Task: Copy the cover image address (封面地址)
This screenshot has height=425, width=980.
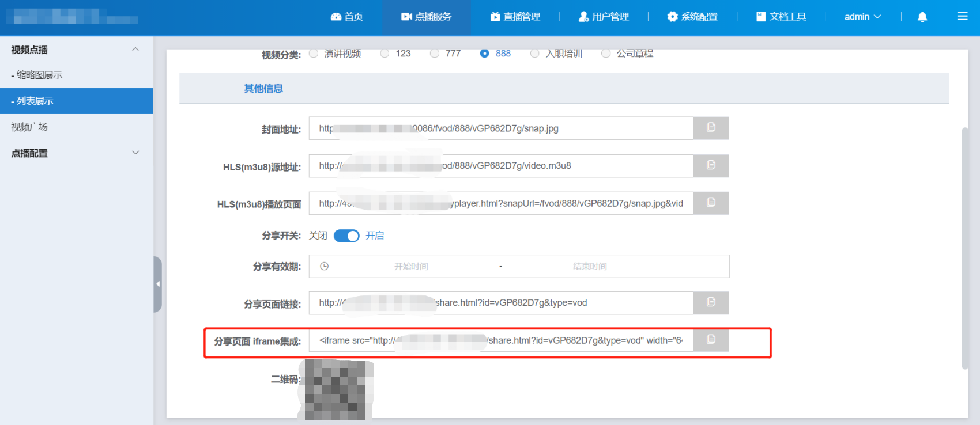Action: point(711,128)
